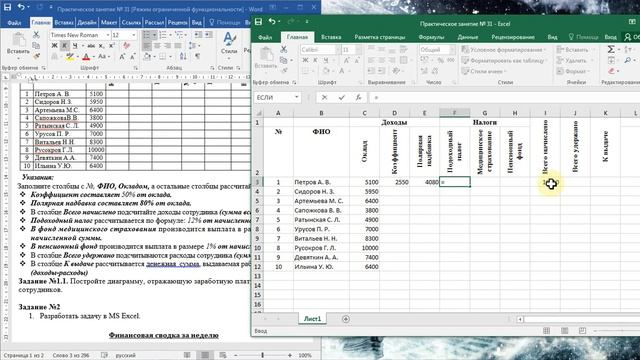Undo last action in Word
Image resolution: width=640 pixels, height=360 pixels.
coord(22,7)
